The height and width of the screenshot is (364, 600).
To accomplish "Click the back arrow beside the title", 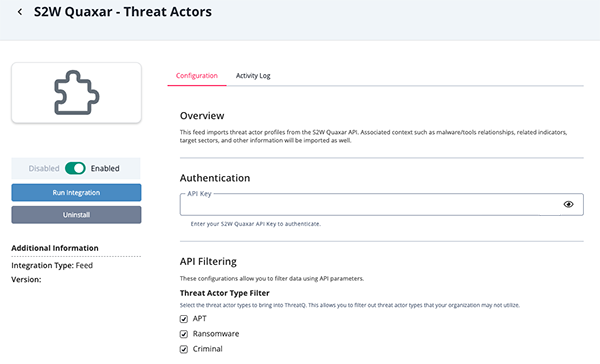I will (x=20, y=12).
